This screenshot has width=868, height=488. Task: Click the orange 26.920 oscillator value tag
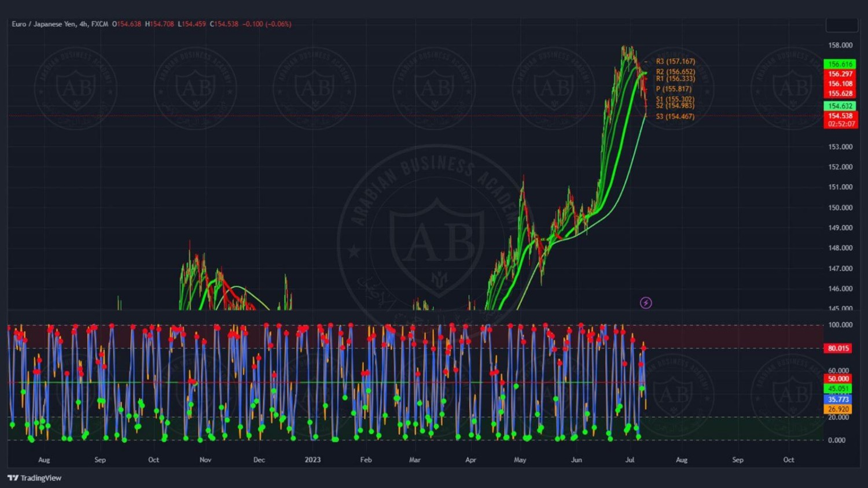click(838, 409)
